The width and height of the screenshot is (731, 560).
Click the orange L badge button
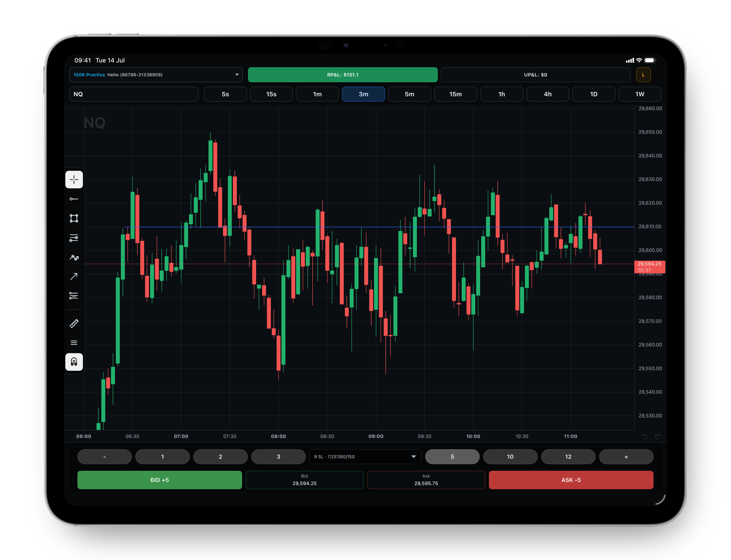(643, 75)
